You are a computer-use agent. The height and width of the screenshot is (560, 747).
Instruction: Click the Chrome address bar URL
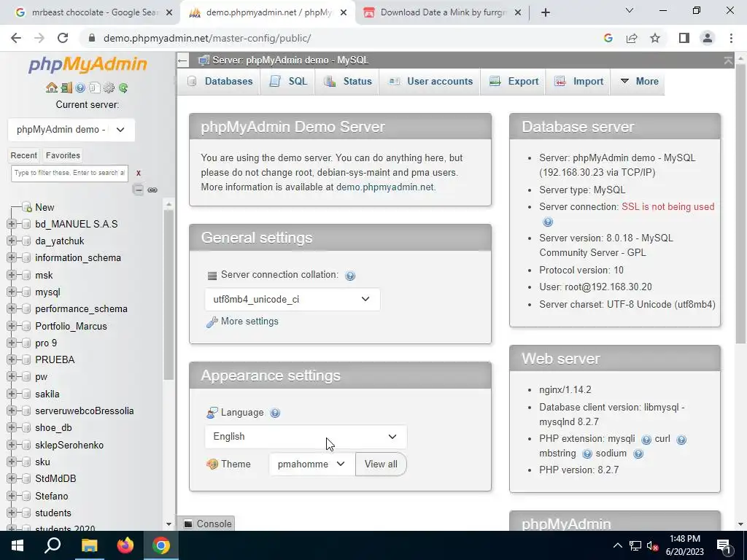tap(207, 38)
